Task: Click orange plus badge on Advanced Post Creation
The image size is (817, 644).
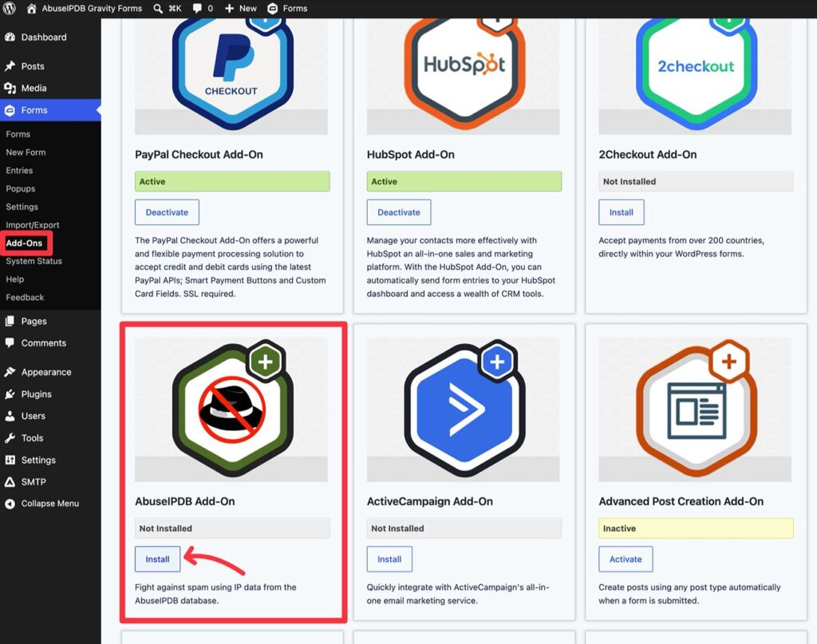Action: [x=729, y=362]
